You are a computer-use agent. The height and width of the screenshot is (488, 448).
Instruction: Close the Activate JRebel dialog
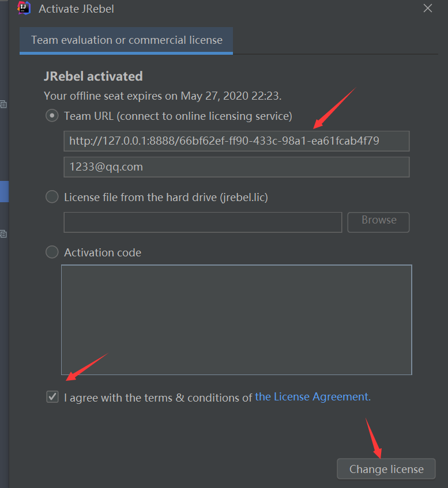point(428,9)
